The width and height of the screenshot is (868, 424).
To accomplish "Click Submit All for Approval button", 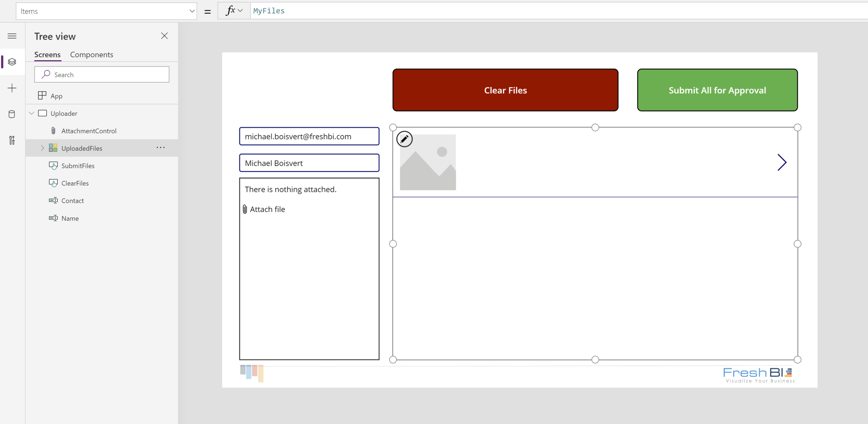I will click(717, 90).
